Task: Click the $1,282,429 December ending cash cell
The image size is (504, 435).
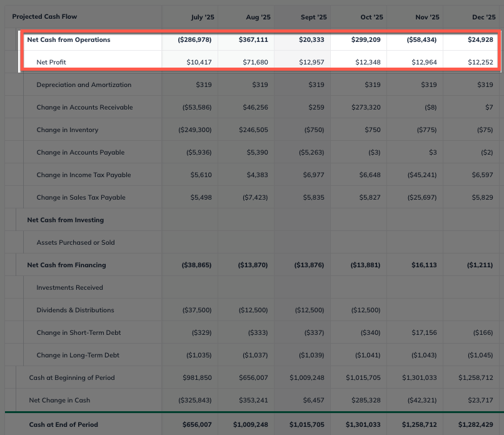Action: (x=476, y=424)
